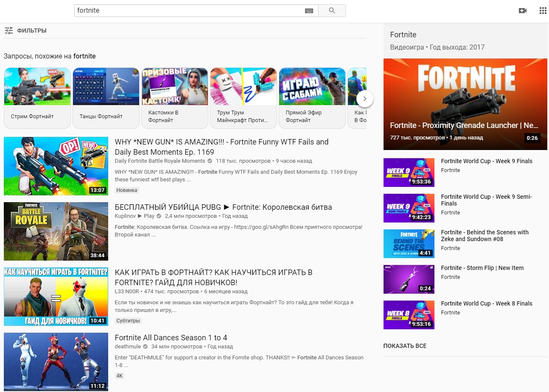This screenshot has width=549, height=392.
Task: Open the Storm Flip 0:24 thumbnail
Action: (x=409, y=279)
